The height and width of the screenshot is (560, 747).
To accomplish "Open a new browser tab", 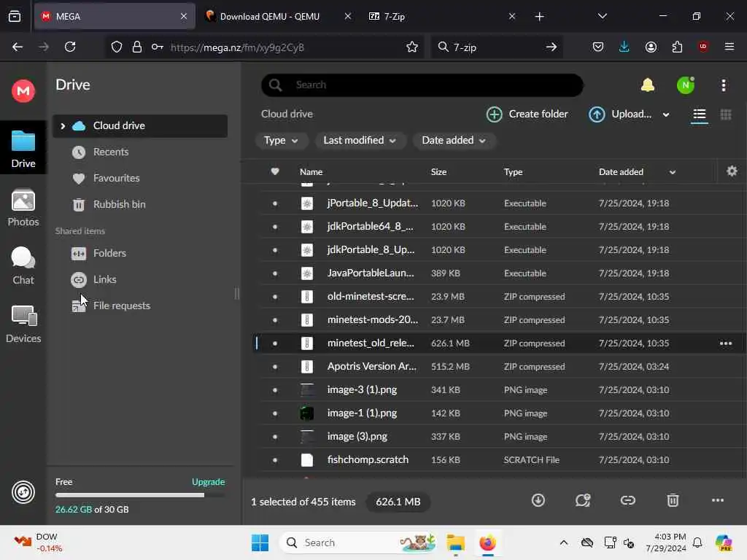I will [x=539, y=16].
